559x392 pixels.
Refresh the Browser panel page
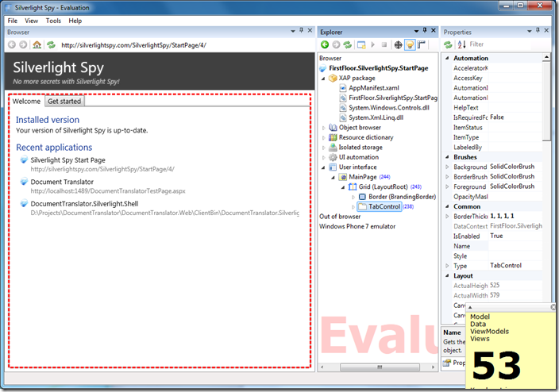51,45
